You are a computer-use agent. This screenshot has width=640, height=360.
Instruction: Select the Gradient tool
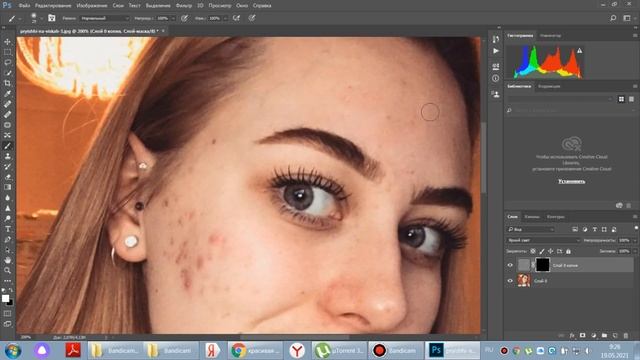7,187
